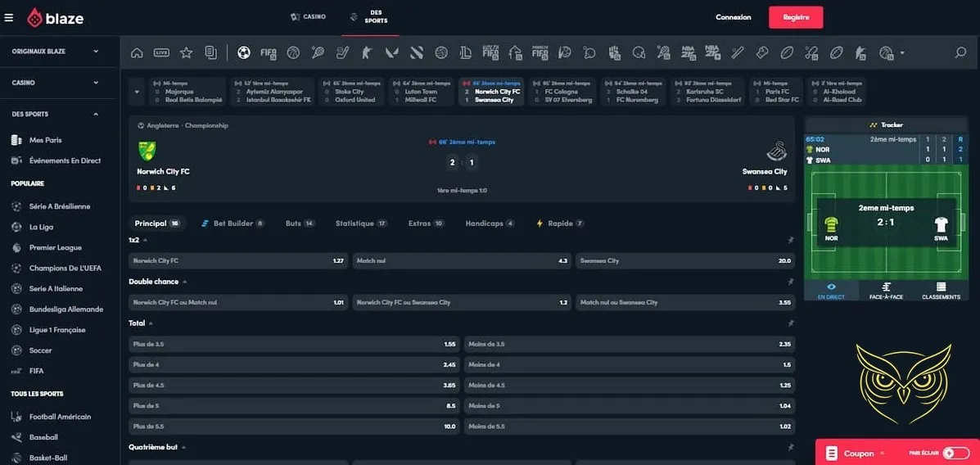Image resolution: width=980 pixels, height=465 pixels.
Task: Select the basketball sport icon
Action: point(293,53)
